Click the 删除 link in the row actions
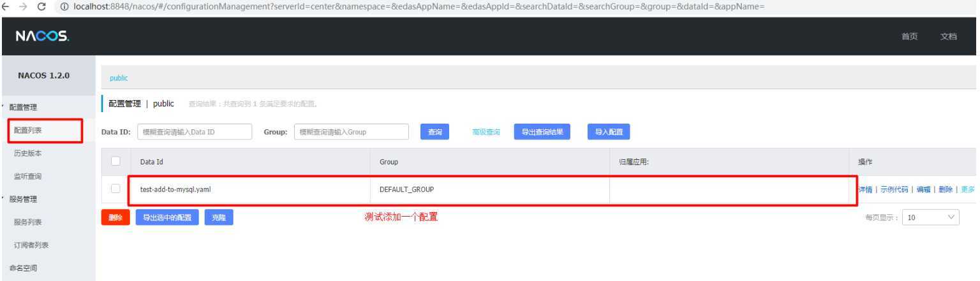Image resolution: width=980 pixels, height=281 pixels. 945,189
